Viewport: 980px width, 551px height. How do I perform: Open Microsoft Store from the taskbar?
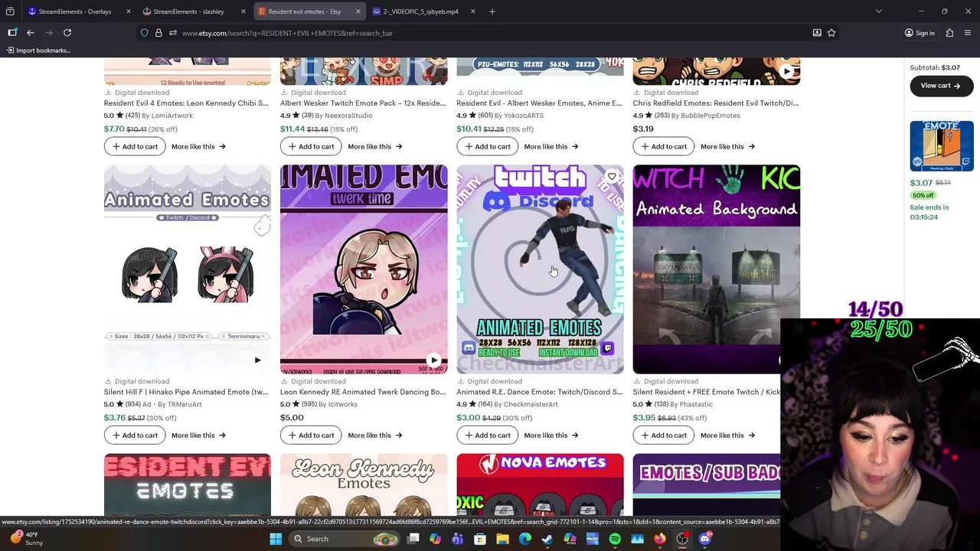[480, 539]
